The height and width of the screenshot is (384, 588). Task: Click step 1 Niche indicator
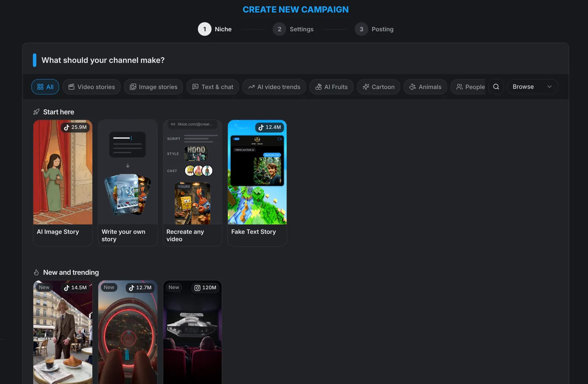coord(215,29)
